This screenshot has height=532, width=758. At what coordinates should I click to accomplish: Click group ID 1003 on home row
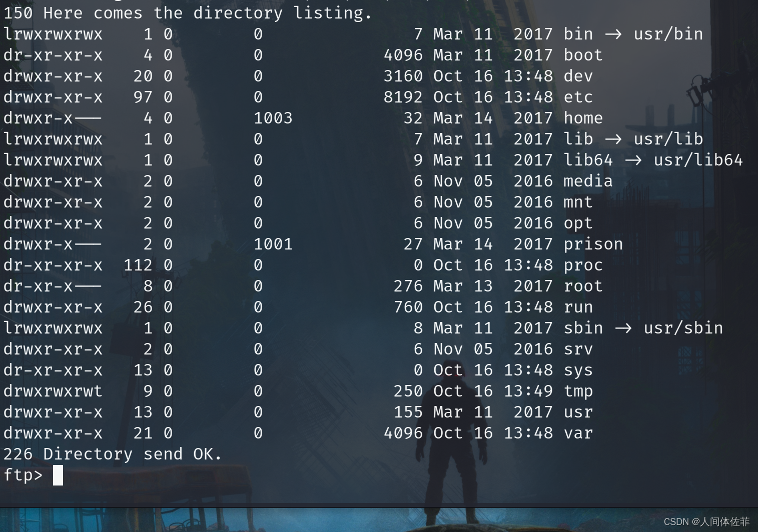pyautogui.click(x=273, y=118)
